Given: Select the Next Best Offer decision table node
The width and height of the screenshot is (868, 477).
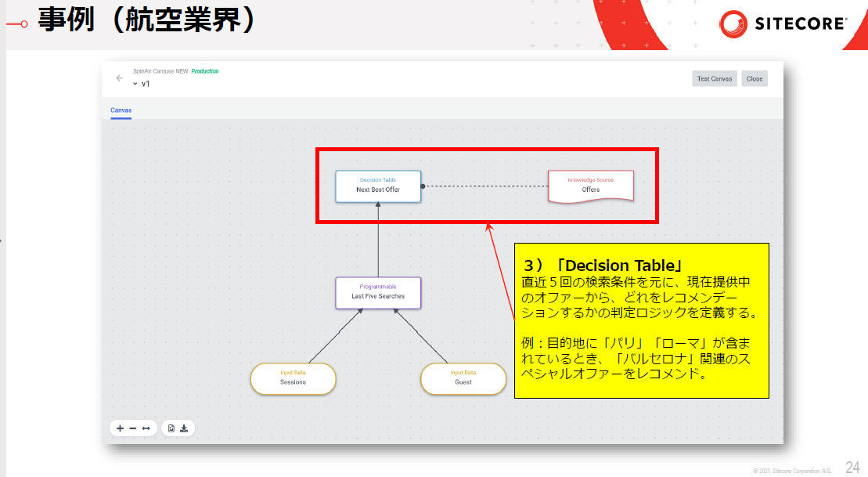Looking at the screenshot, I should pos(378,186).
